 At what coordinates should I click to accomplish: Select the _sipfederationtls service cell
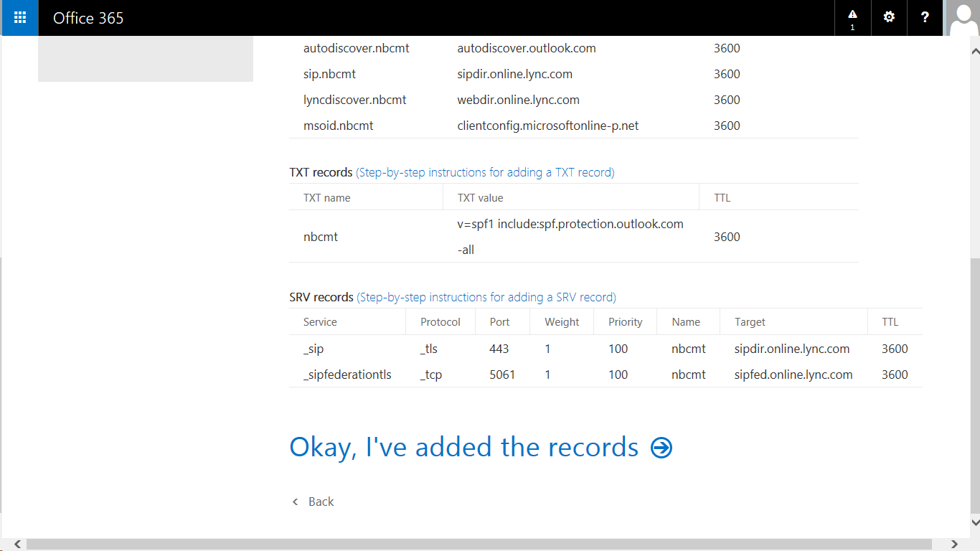pyautogui.click(x=347, y=375)
